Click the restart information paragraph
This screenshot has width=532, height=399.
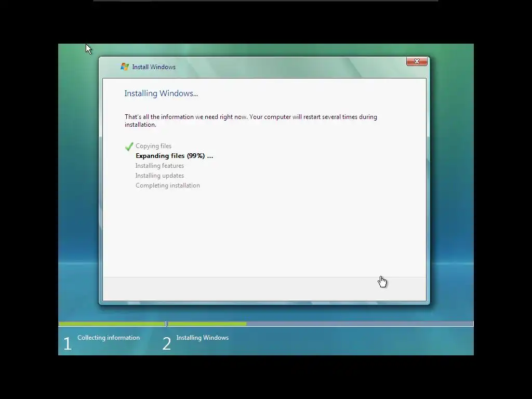[x=251, y=121]
